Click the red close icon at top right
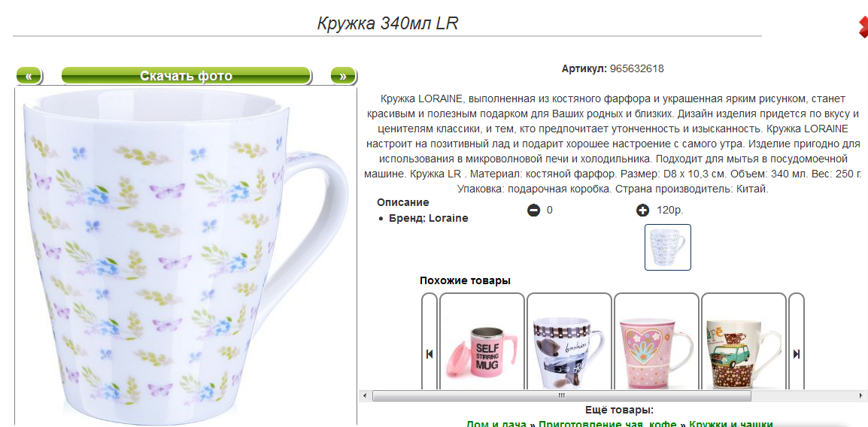The image size is (868, 427). tap(863, 28)
